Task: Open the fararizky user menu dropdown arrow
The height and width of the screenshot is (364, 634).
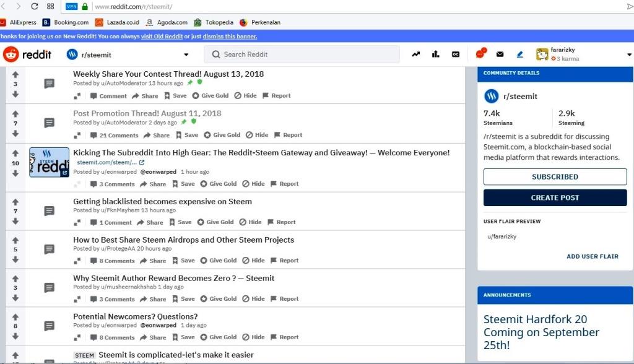Action: coord(629,54)
